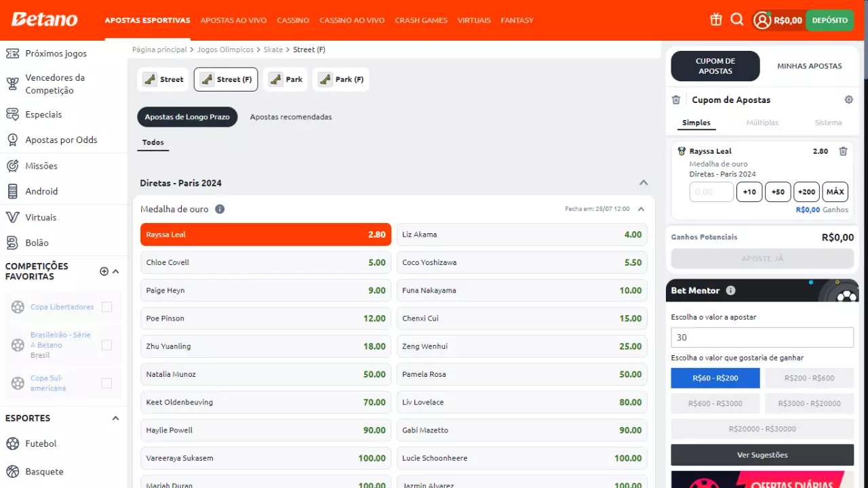Open the Fantasy menu item
This screenshot has height=488, width=868.
pos(517,20)
